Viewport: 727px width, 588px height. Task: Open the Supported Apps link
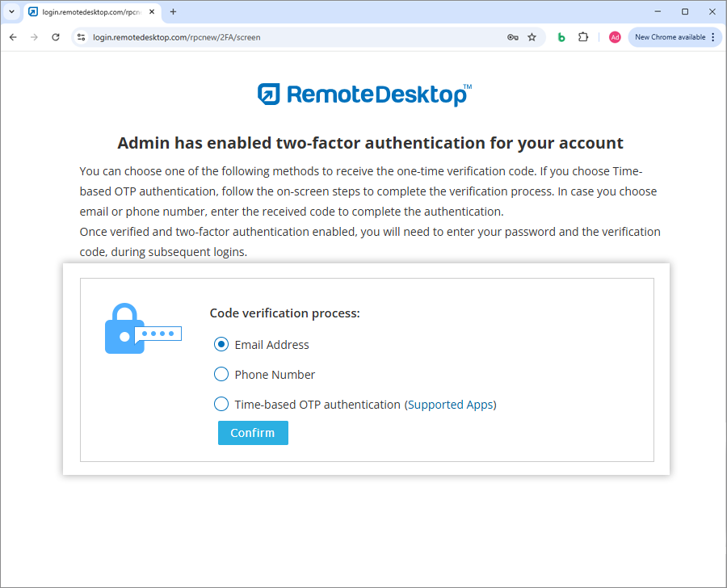450,405
